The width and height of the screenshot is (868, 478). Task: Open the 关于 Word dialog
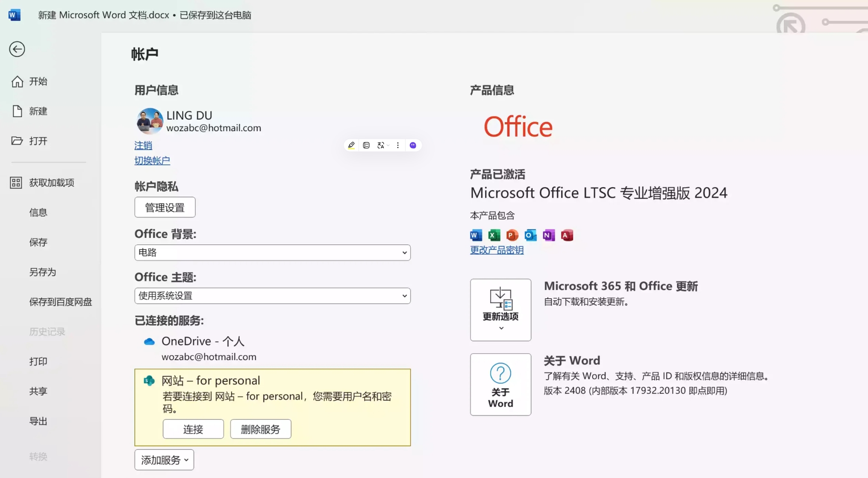click(500, 384)
